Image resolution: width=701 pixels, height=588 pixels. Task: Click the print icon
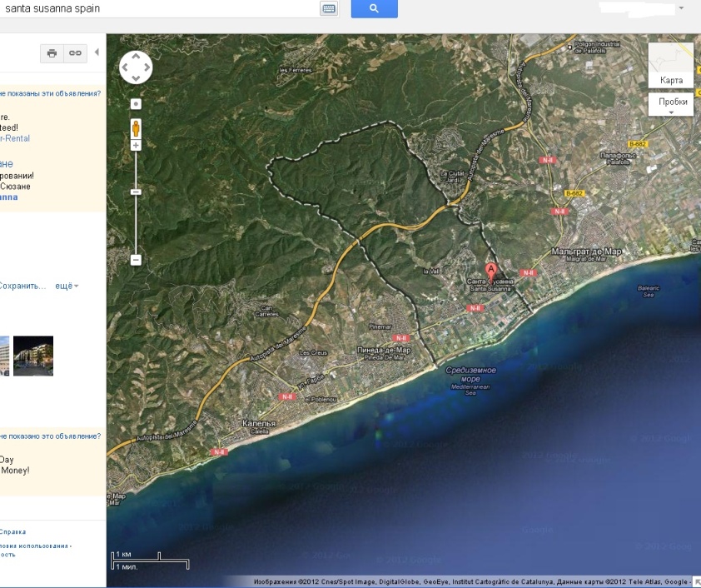tap(52, 53)
